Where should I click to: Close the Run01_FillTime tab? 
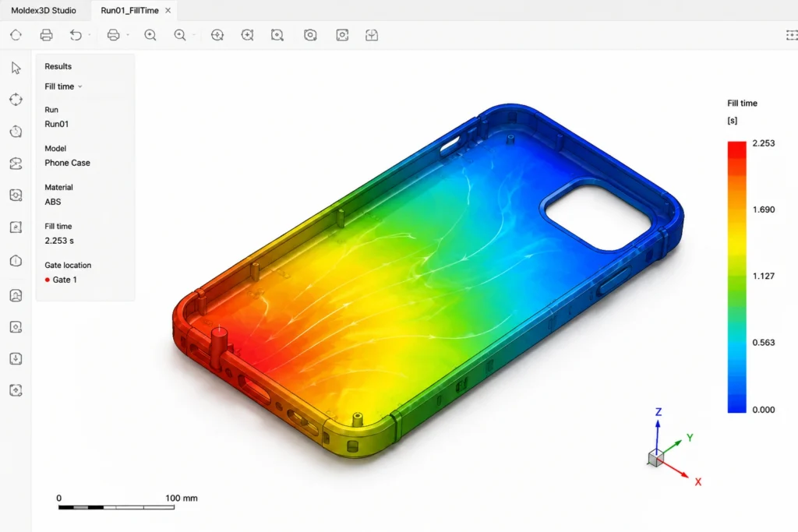pos(168,10)
